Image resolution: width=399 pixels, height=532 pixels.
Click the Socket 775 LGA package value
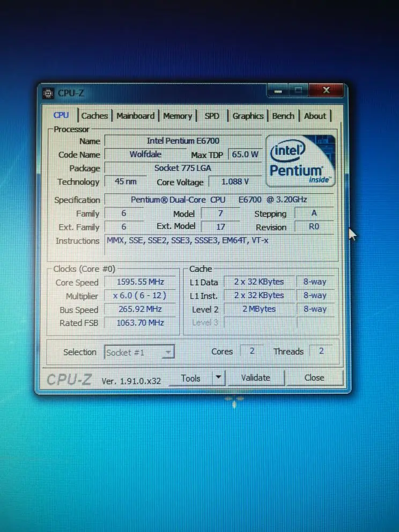pyautogui.click(x=183, y=168)
